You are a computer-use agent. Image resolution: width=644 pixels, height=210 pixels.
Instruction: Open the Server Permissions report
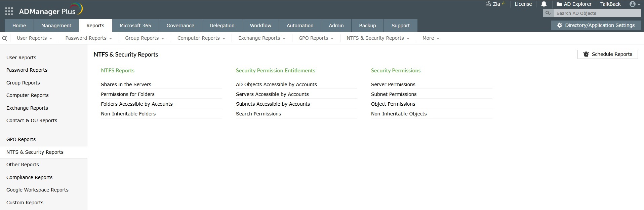pos(393,84)
